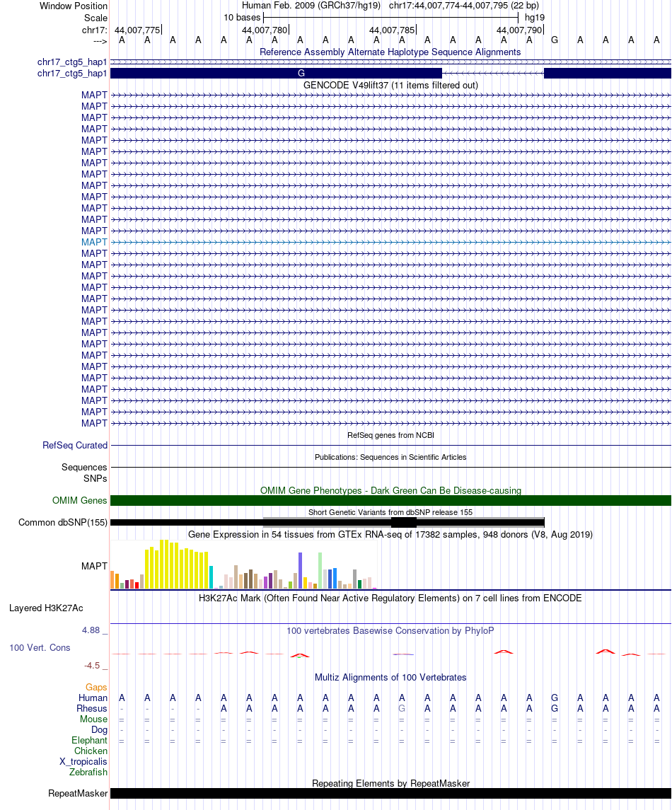Select the X_tropicalis species label

click(x=83, y=762)
